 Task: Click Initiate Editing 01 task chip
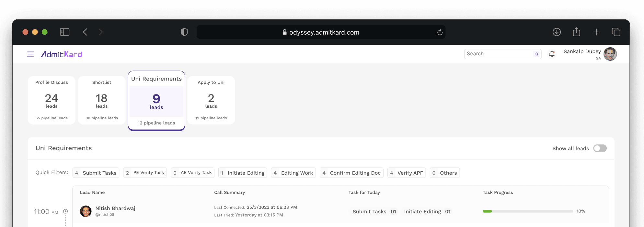(427, 211)
